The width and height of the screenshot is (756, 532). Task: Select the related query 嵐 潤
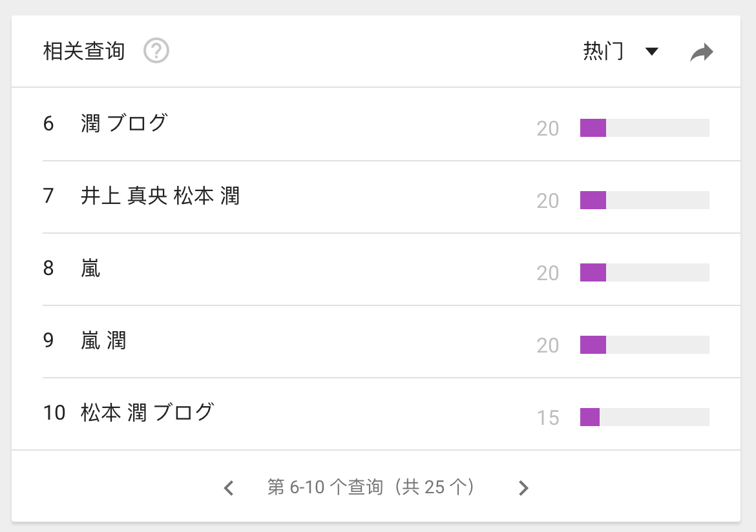click(x=103, y=340)
